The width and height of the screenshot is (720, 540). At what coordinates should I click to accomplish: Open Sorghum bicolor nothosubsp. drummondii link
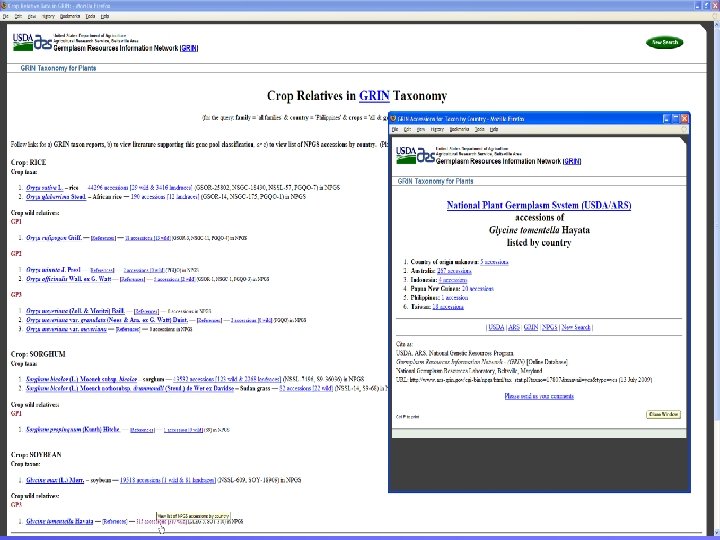click(130, 388)
